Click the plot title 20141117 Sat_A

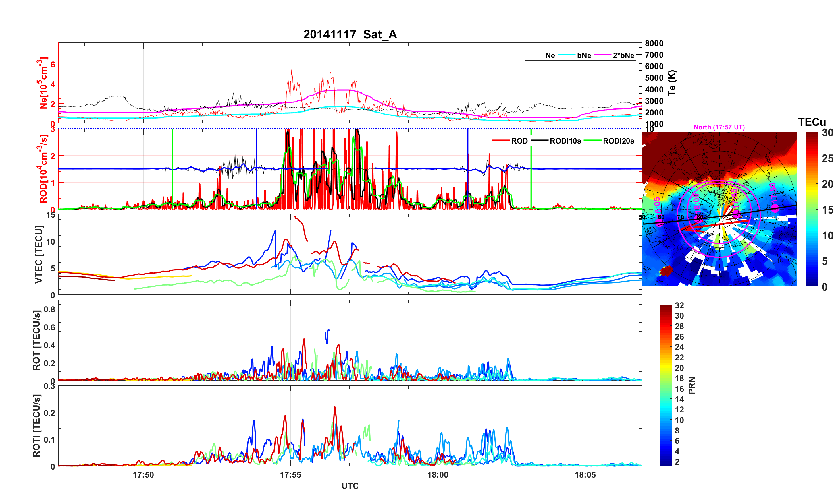pyautogui.click(x=350, y=34)
